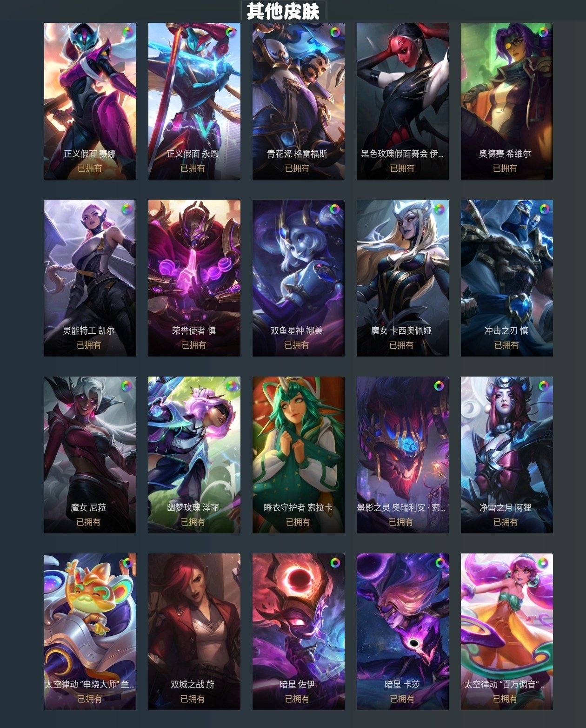Click chroma icon on 奥德赛 希维尔 skin
586x728 pixels.
coord(543,32)
